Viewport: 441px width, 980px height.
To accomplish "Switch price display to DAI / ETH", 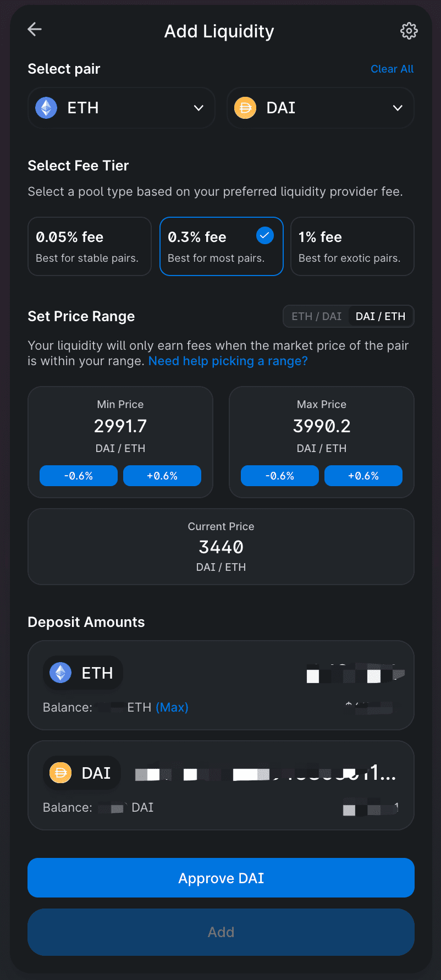I will coord(381,316).
